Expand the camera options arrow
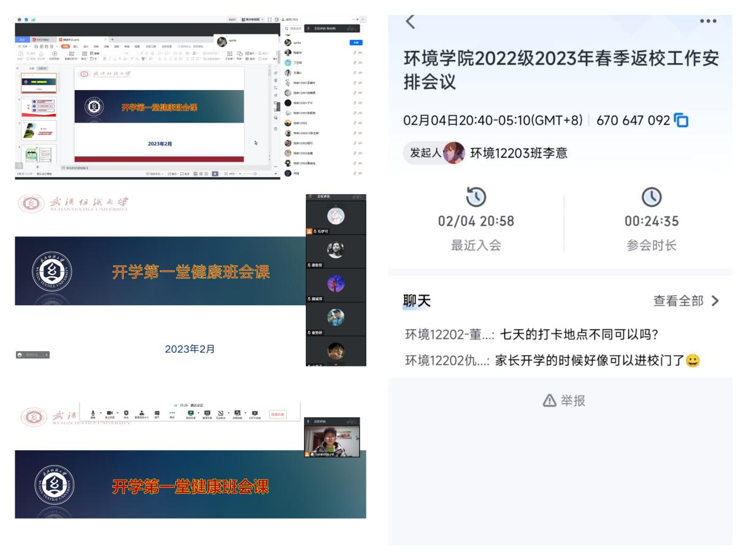This screenshot has height=560, width=747. click(118, 413)
